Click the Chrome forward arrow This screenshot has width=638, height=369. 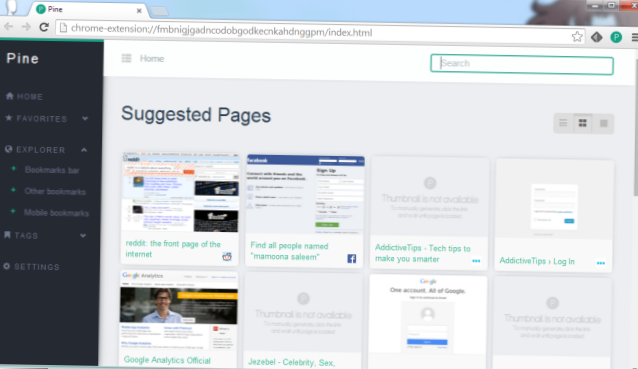(26, 27)
